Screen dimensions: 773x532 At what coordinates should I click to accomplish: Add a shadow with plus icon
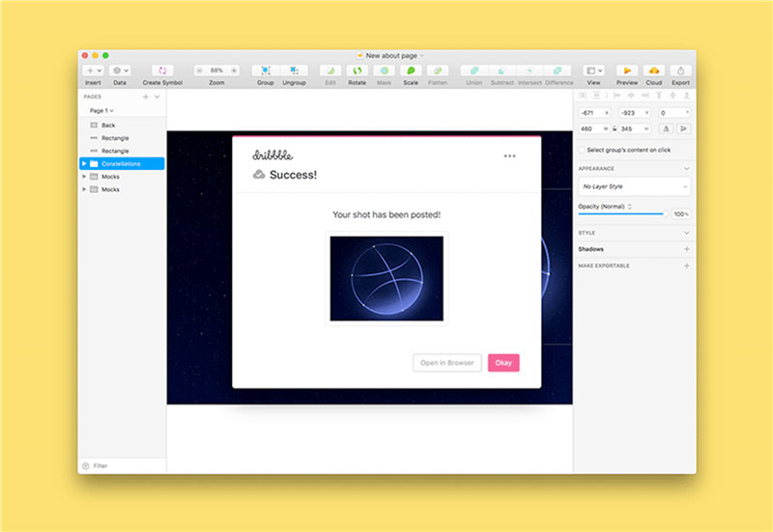click(687, 249)
